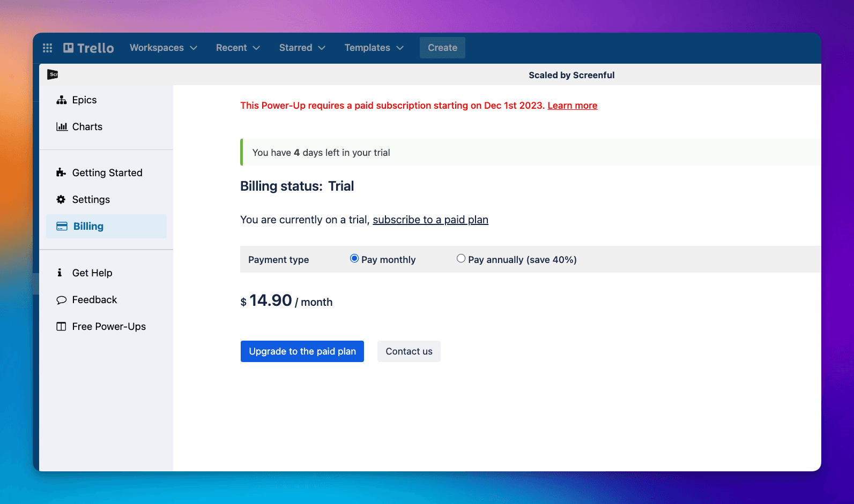Click the Screenful power-up logo icon
The width and height of the screenshot is (854, 504).
[53, 74]
